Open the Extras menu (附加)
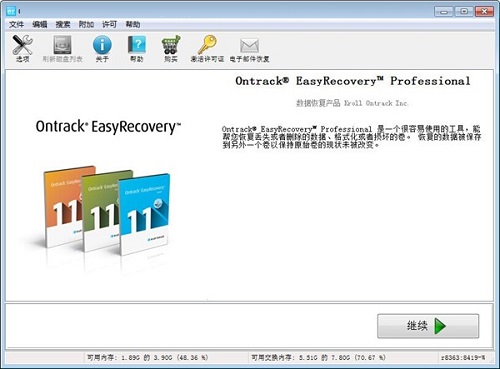Screen dimensions: 500x369 click(x=86, y=24)
